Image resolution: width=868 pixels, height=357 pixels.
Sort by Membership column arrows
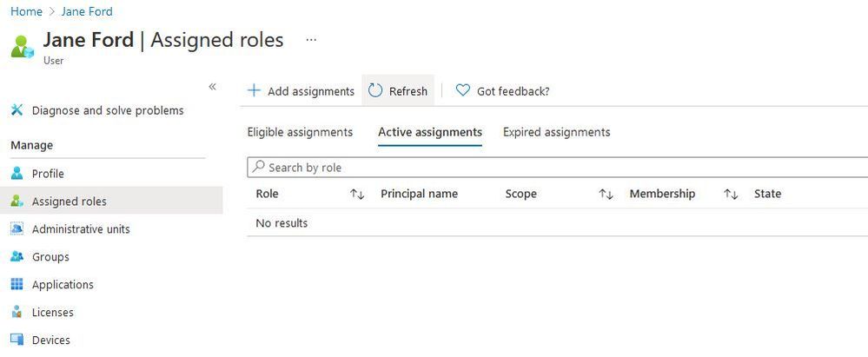pyautogui.click(x=731, y=195)
